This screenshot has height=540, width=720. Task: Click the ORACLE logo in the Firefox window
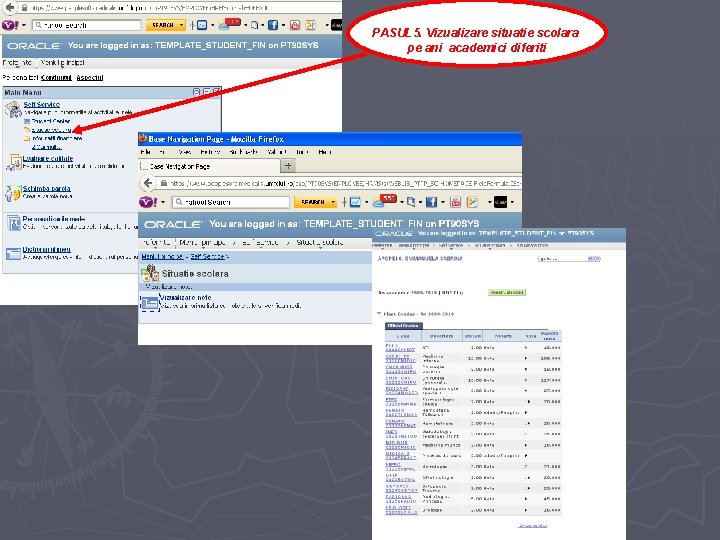[x=173, y=225]
